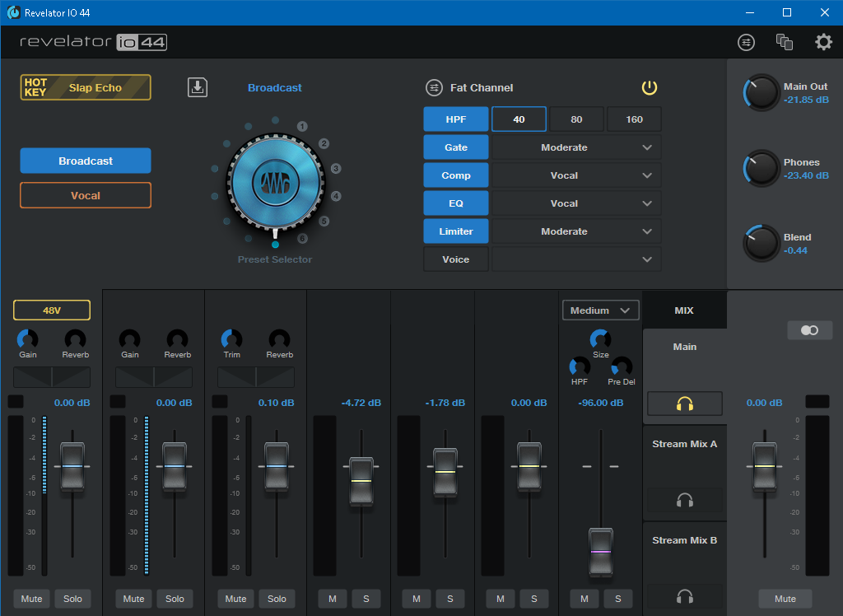Click the save preset download icon
This screenshot has width=843, height=616.
pos(198,87)
